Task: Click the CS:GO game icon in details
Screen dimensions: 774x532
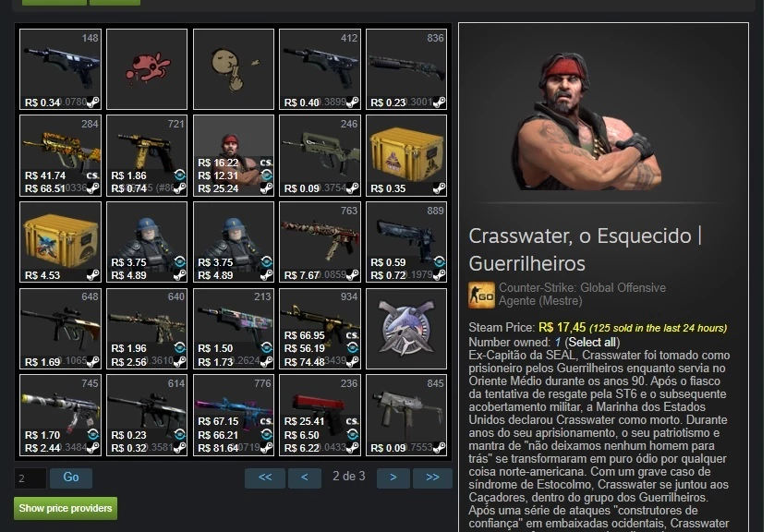Action: (x=481, y=296)
